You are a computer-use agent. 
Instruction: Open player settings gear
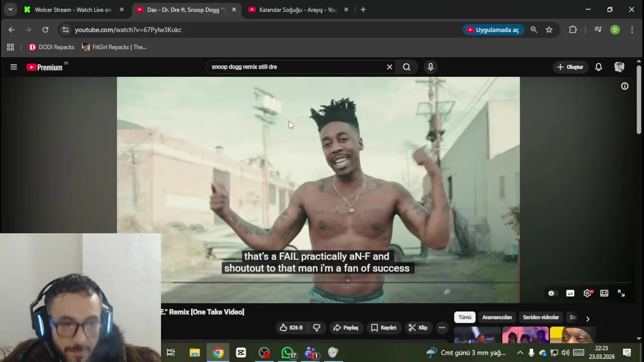coord(587,293)
